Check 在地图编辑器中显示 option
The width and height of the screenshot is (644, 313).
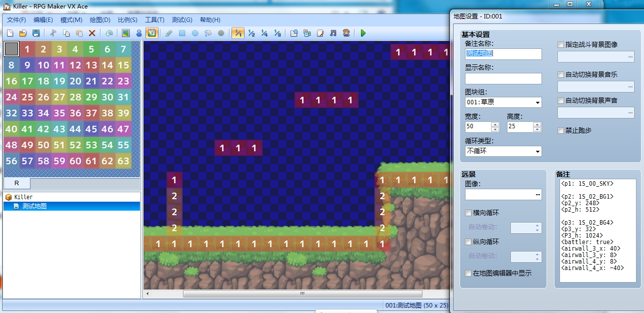pyautogui.click(x=468, y=273)
